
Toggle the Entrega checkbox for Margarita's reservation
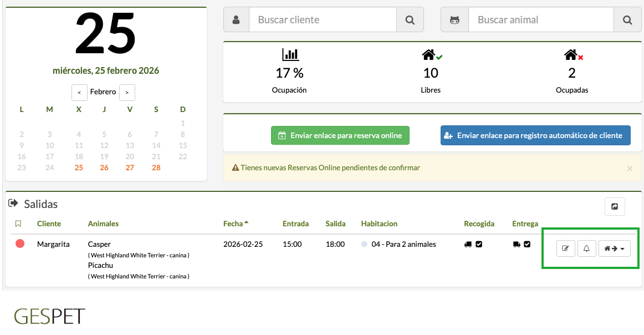[x=526, y=243]
